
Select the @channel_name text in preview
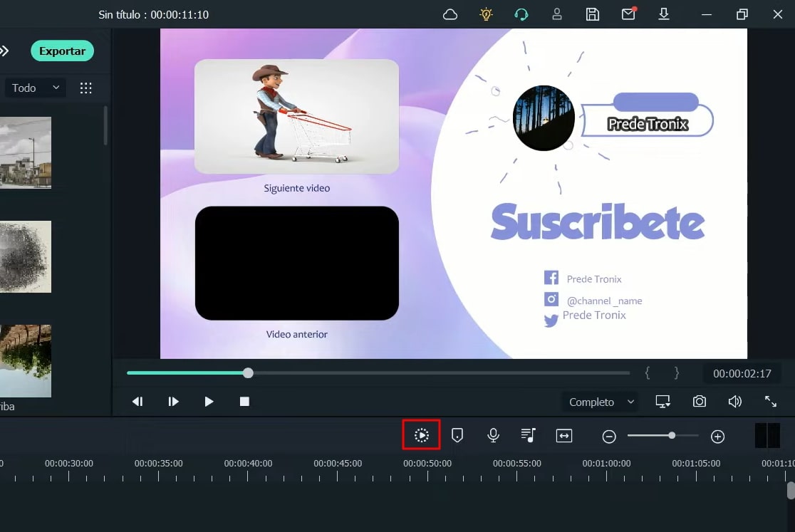tap(604, 301)
